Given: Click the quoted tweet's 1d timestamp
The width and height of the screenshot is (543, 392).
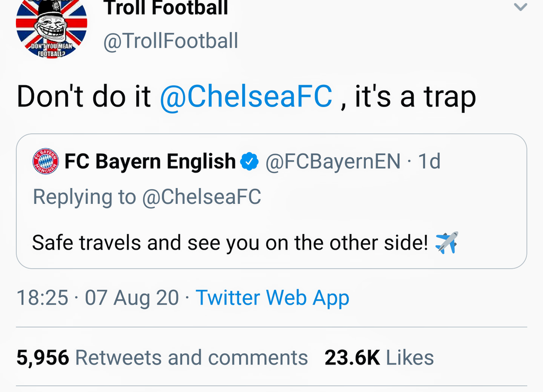Looking at the screenshot, I should (x=430, y=162).
